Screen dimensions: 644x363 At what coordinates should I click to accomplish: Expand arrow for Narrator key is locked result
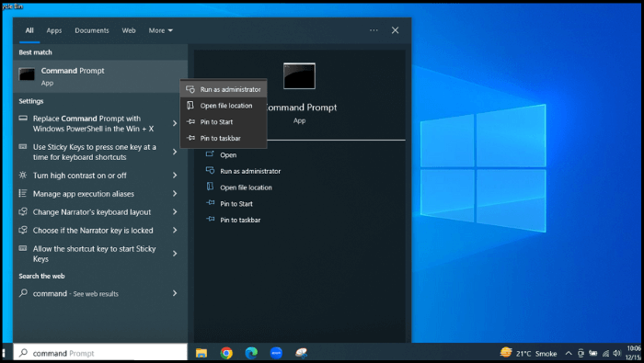(175, 230)
